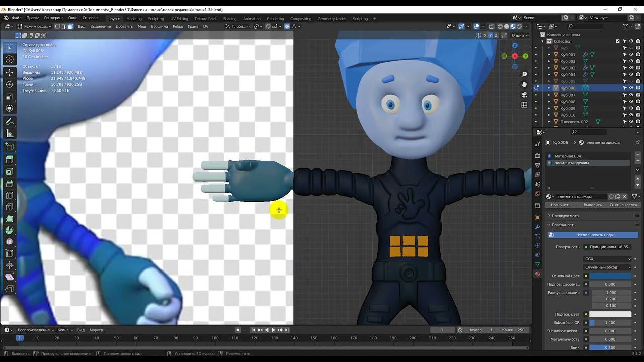
Task: Expand the Куб.001 tree item
Action: (x=549, y=55)
